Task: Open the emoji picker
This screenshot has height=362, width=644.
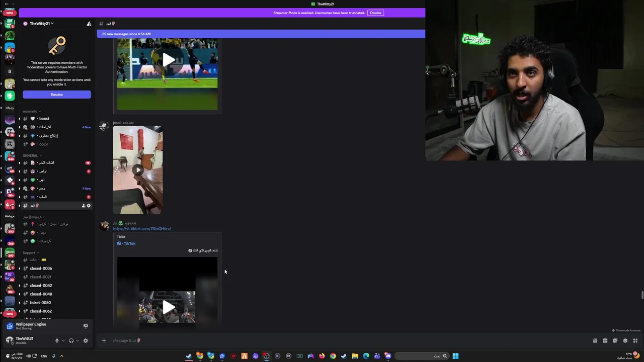Action: pos(625,341)
